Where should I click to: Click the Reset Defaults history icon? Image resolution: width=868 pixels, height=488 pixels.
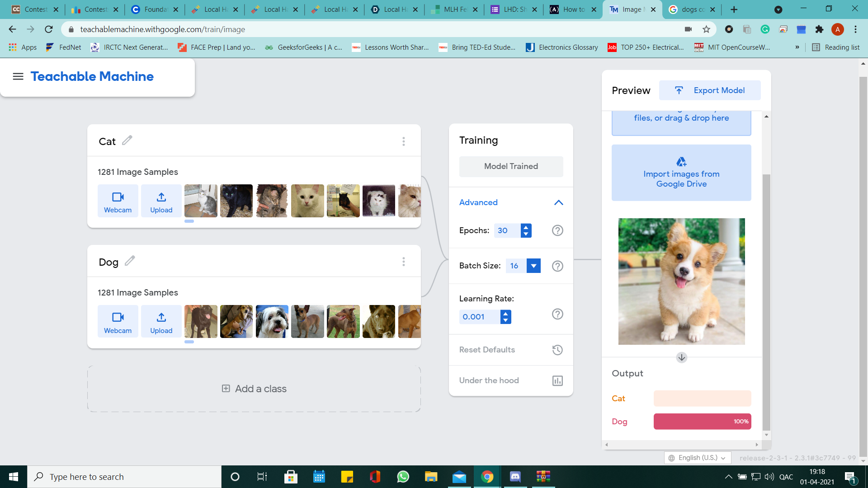click(557, 350)
